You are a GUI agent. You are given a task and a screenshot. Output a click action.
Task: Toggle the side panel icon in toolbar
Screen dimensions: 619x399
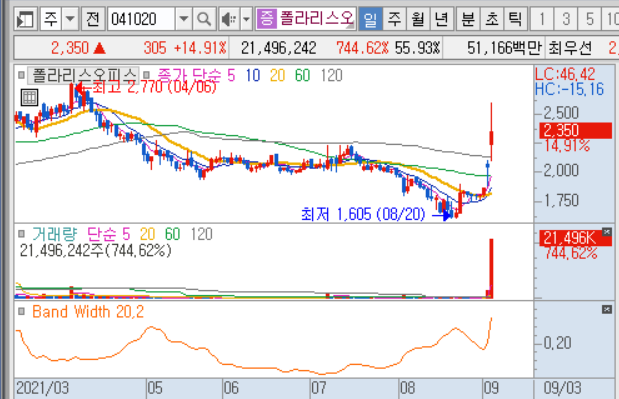tap(25, 19)
